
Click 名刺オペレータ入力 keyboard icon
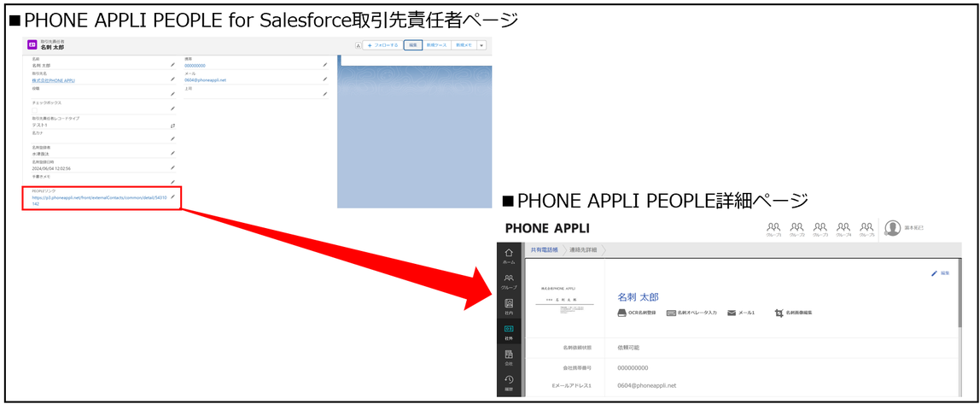click(x=671, y=312)
